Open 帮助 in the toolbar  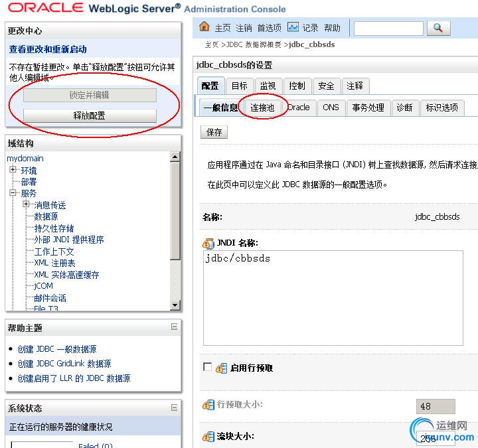[x=332, y=28]
